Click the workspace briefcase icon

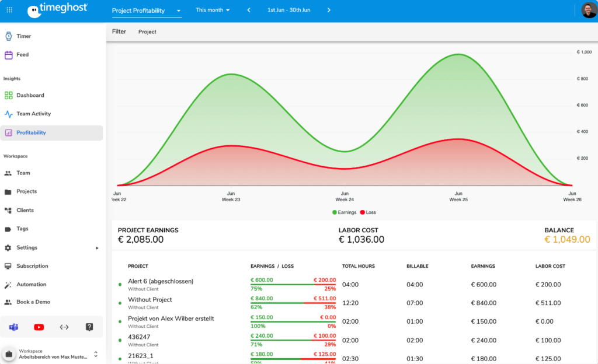(9, 354)
